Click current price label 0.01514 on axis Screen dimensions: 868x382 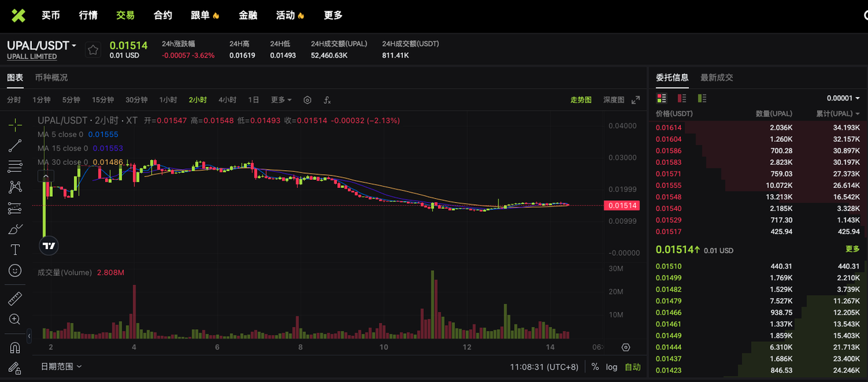[x=622, y=206]
